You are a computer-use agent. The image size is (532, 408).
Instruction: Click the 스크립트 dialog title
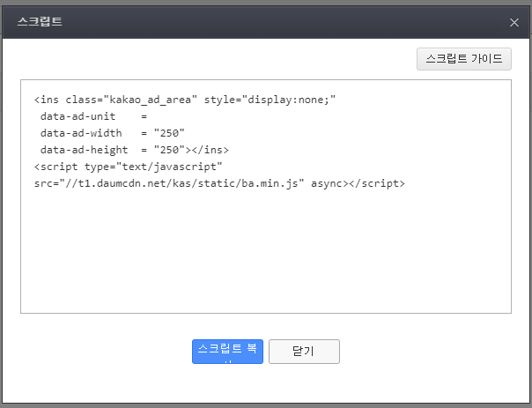(40, 22)
